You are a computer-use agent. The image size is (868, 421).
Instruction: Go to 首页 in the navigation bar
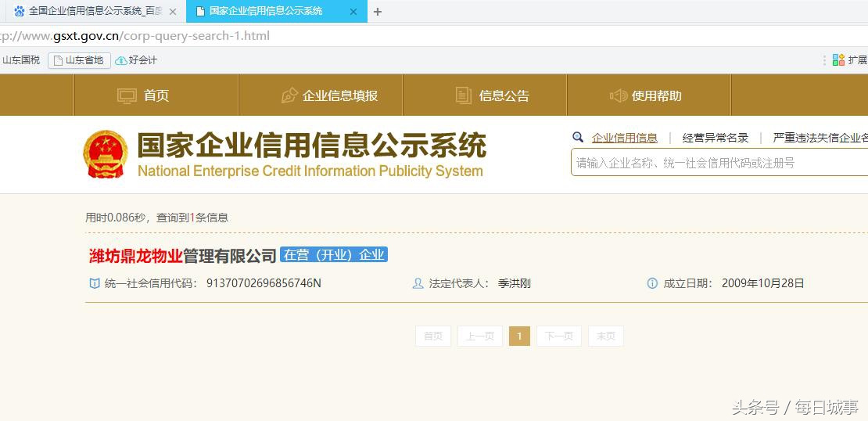pos(156,95)
